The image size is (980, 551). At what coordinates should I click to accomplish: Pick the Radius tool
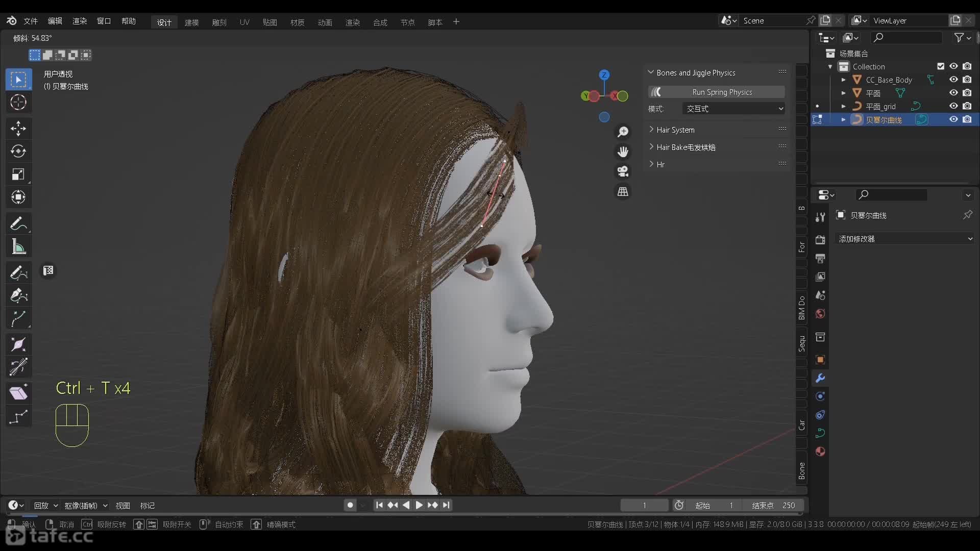[x=18, y=344]
